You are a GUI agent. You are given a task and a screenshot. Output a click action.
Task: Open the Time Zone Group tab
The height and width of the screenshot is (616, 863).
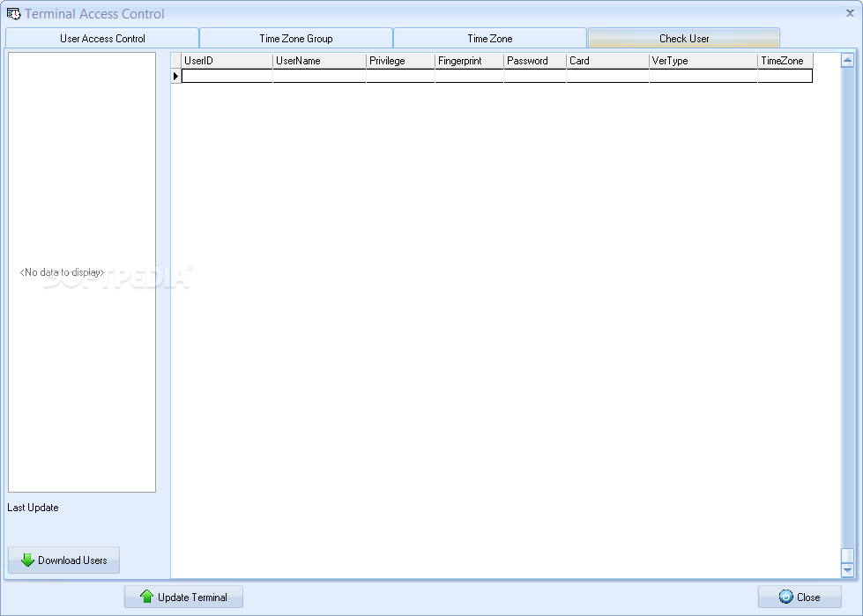point(296,39)
